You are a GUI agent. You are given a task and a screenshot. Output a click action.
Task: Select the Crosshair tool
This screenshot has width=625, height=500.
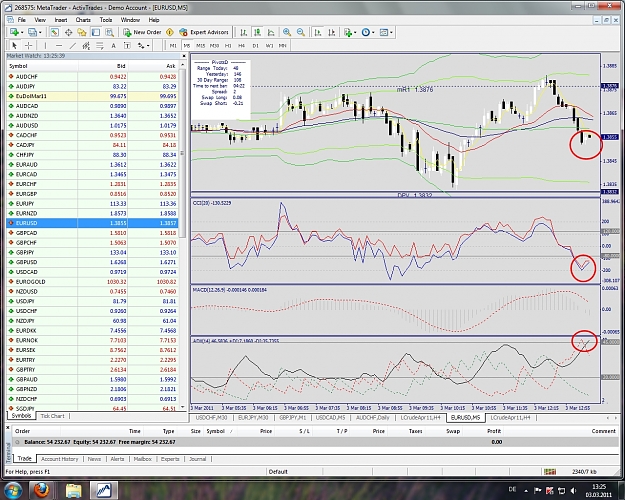[28, 45]
